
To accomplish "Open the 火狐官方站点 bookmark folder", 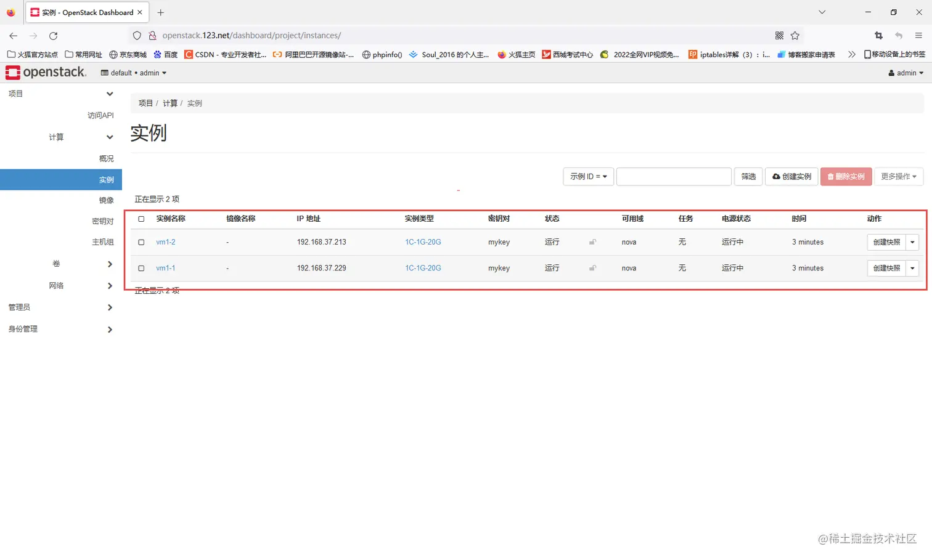I will click(33, 54).
